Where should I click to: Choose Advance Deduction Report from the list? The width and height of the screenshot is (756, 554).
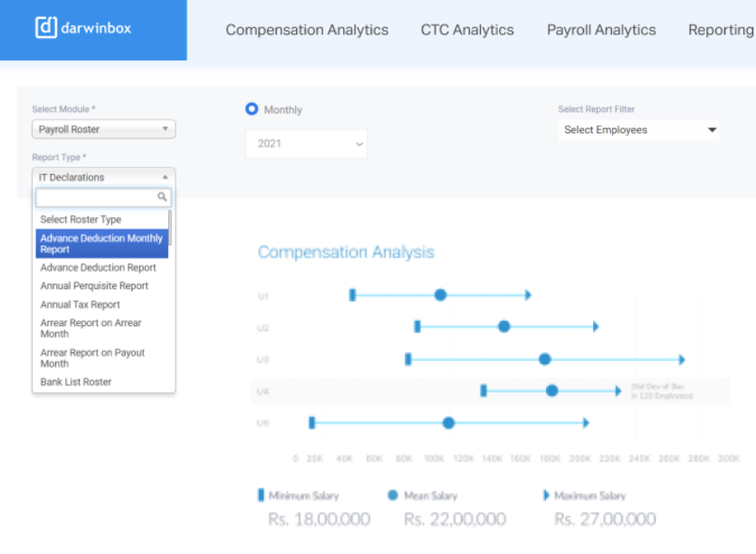99,267
